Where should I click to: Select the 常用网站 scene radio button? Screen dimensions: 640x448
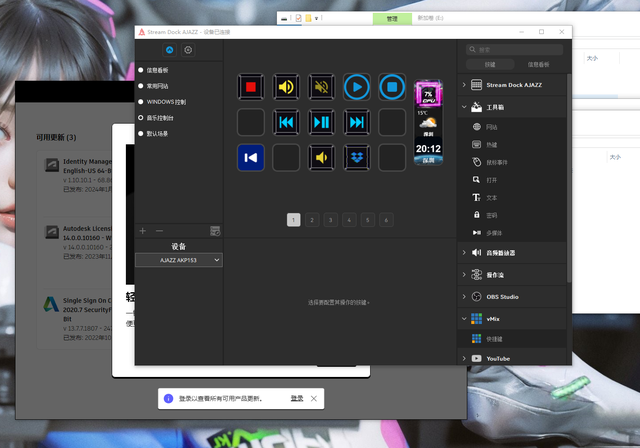pyautogui.click(x=140, y=86)
